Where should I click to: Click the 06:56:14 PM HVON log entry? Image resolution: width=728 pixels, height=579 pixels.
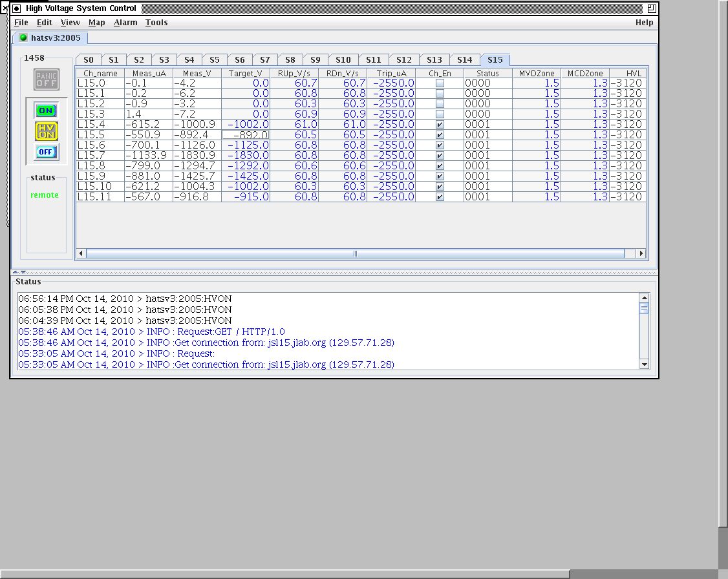pos(125,299)
